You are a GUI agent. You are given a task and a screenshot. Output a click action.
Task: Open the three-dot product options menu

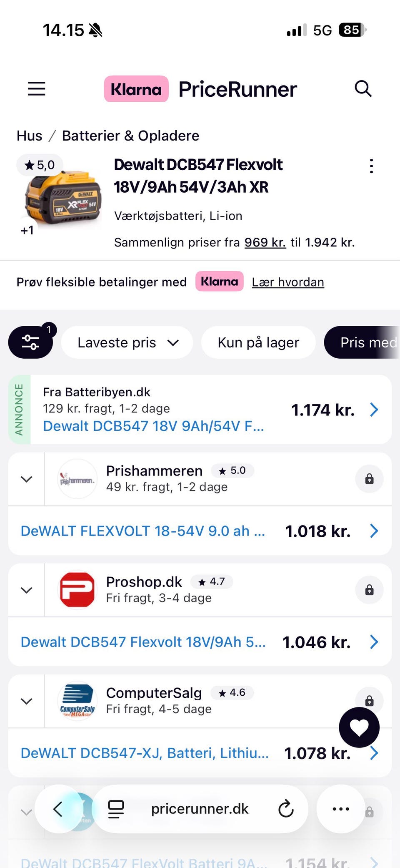(371, 166)
